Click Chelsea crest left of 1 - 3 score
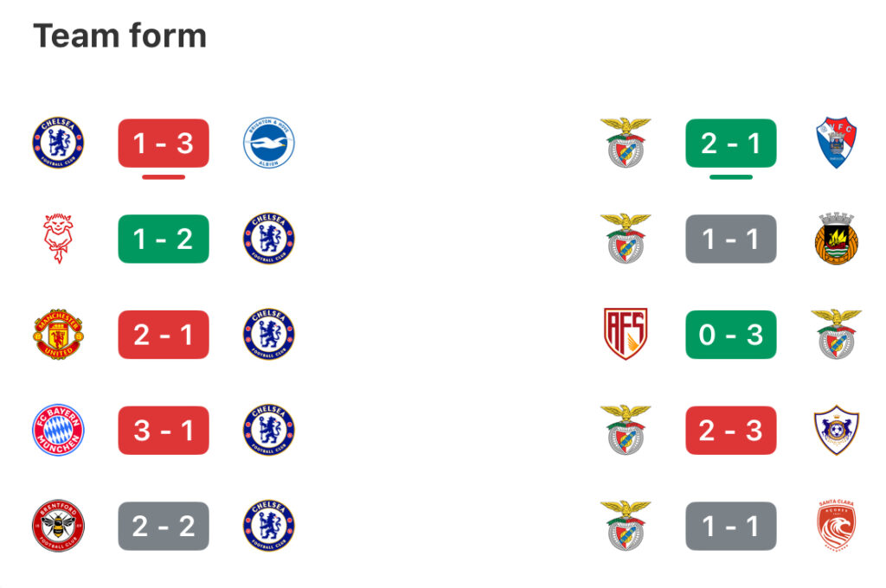The image size is (886, 588). pyautogui.click(x=58, y=144)
